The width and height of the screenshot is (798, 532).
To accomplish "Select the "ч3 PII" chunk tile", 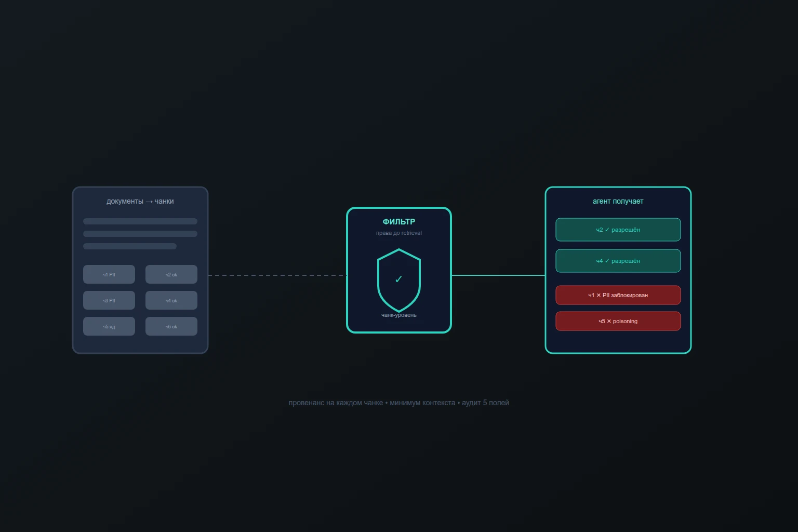I will coord(109,300).
